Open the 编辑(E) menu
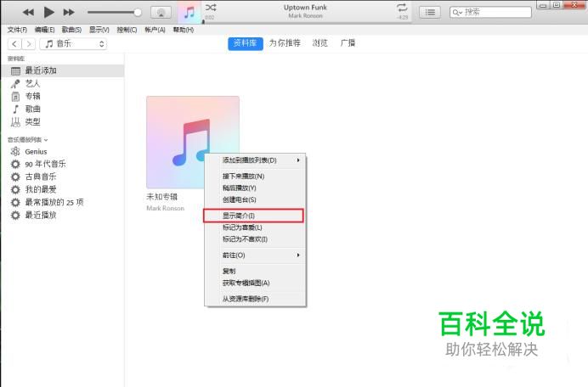 pyautogui.click(x=45, y=30)
